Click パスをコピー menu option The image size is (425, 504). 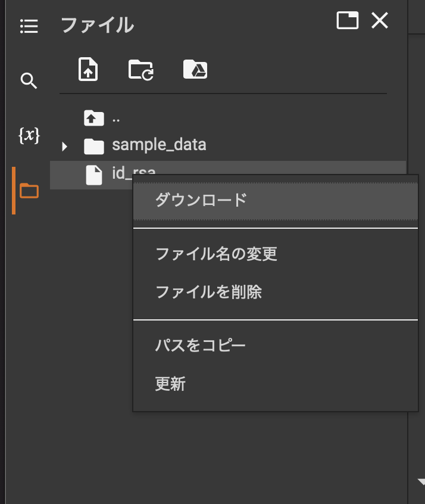(200, 346)
